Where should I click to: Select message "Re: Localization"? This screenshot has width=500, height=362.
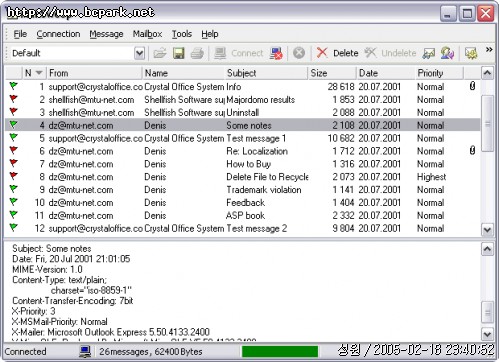point(243,151)
